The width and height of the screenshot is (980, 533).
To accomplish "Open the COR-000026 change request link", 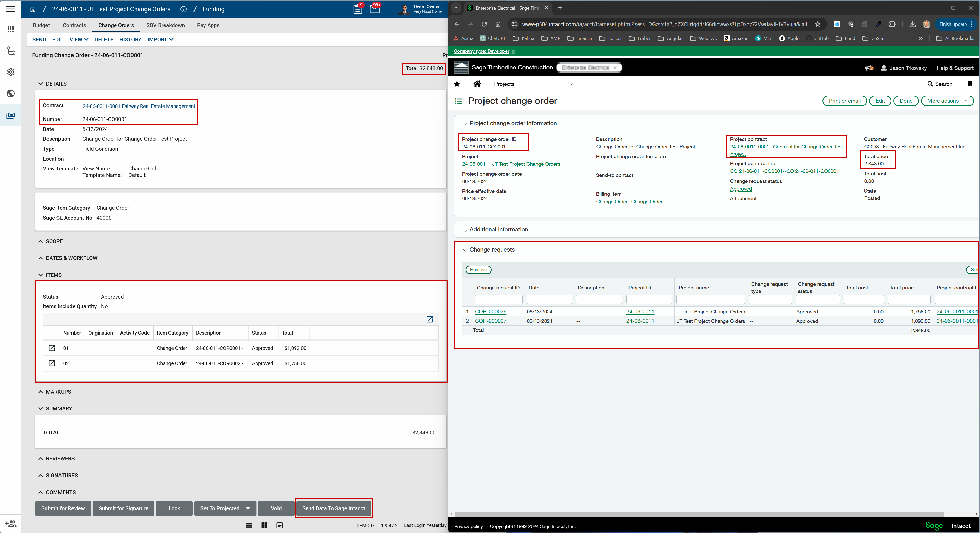I will [x=490, y=311].
